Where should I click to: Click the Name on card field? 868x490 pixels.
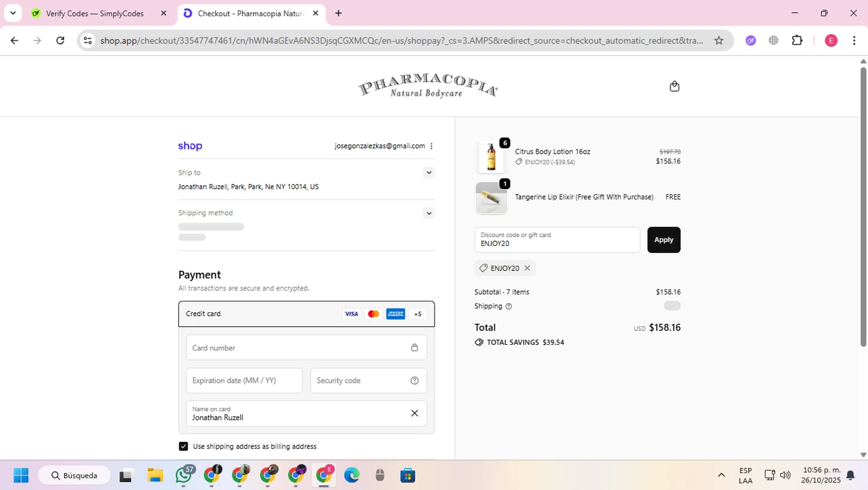306,414
